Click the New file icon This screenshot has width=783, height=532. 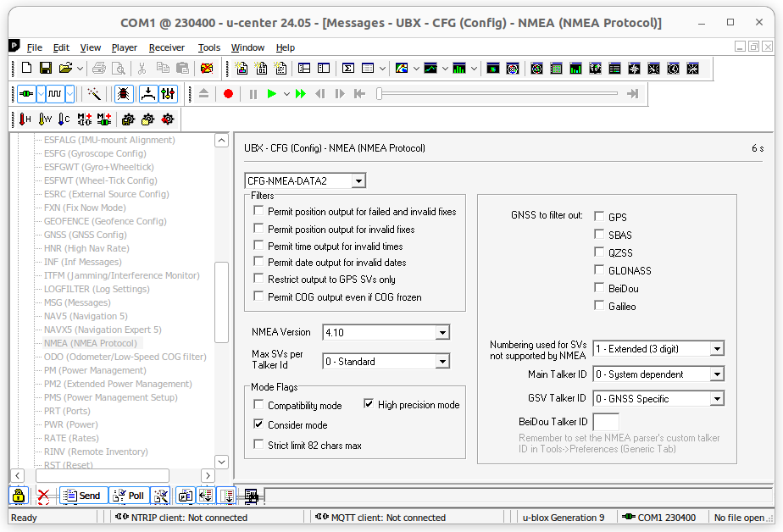26,69
